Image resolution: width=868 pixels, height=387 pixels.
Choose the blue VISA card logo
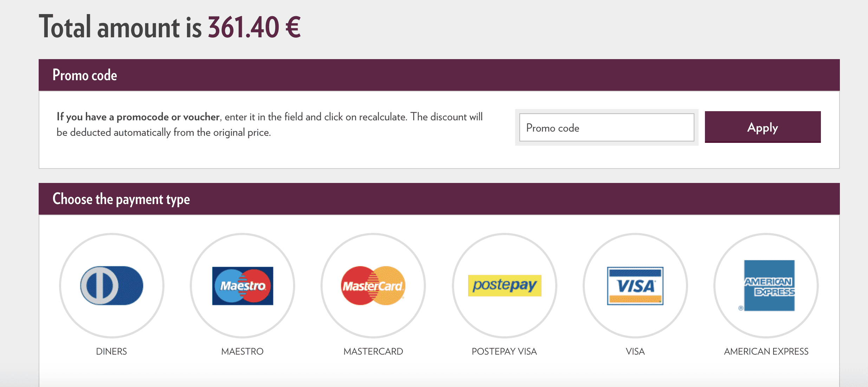point(635,285)
